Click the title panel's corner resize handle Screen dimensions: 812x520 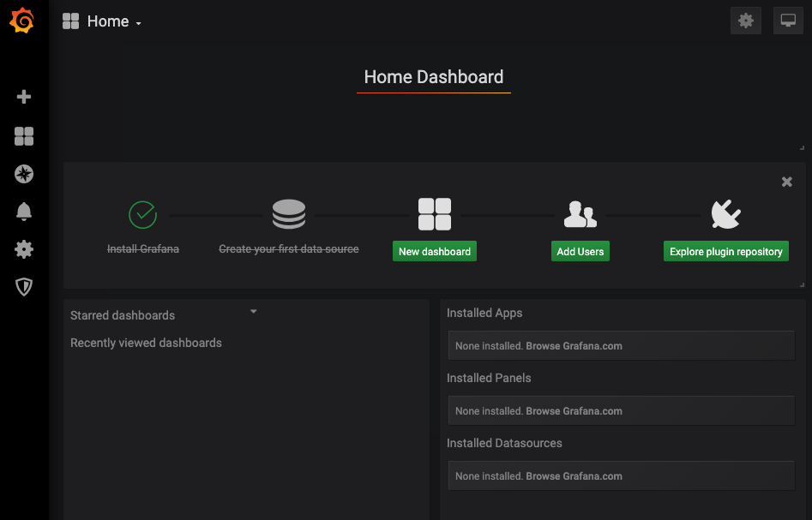[x=802, y=148]
